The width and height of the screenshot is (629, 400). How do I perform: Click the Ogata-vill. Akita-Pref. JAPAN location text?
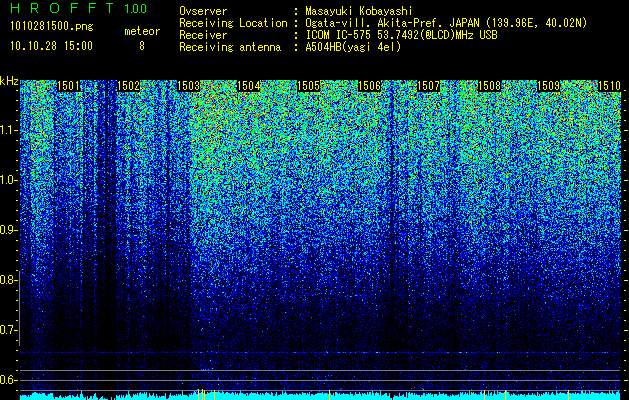coord(446,23)
